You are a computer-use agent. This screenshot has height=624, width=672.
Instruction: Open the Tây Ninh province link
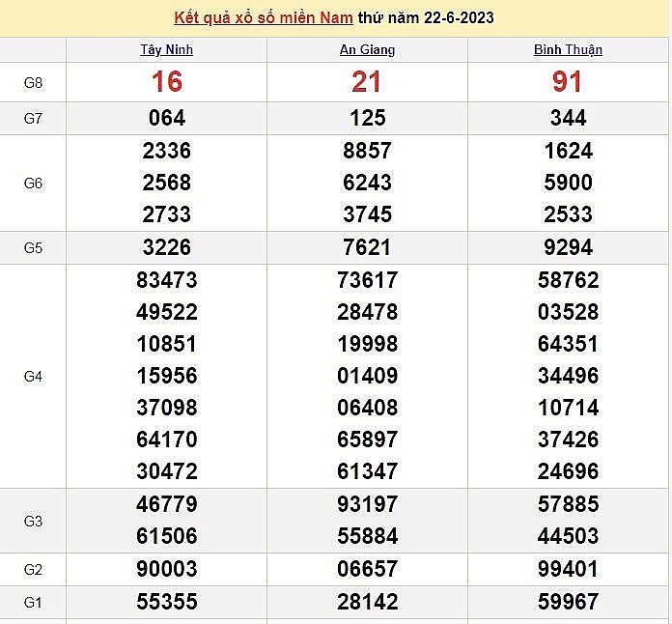click(166, 50)
